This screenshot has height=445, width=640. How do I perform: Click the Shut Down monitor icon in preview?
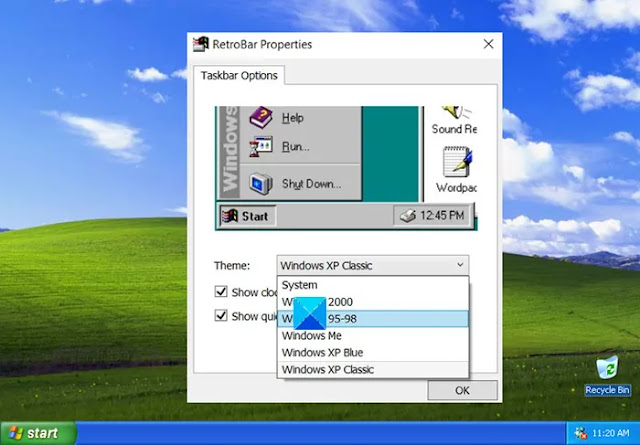point(261,184)
